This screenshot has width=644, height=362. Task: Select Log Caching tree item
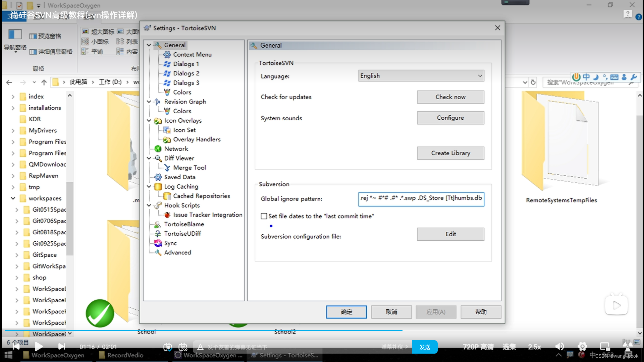pos(181,186)
